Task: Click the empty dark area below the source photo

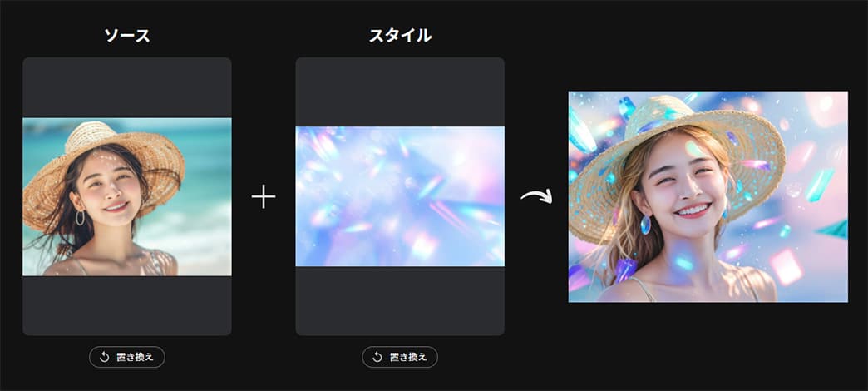Action: tap(126, 305)
